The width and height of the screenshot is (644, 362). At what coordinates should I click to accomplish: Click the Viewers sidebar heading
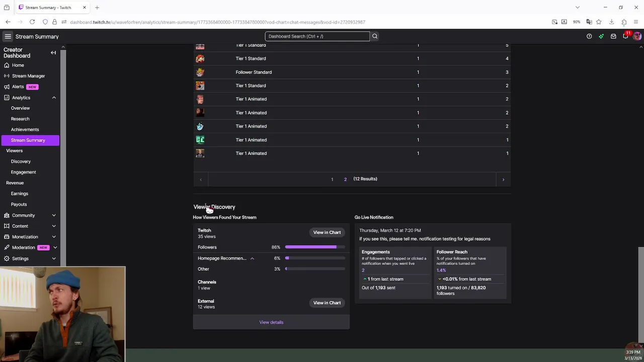[x=14, y=151]
